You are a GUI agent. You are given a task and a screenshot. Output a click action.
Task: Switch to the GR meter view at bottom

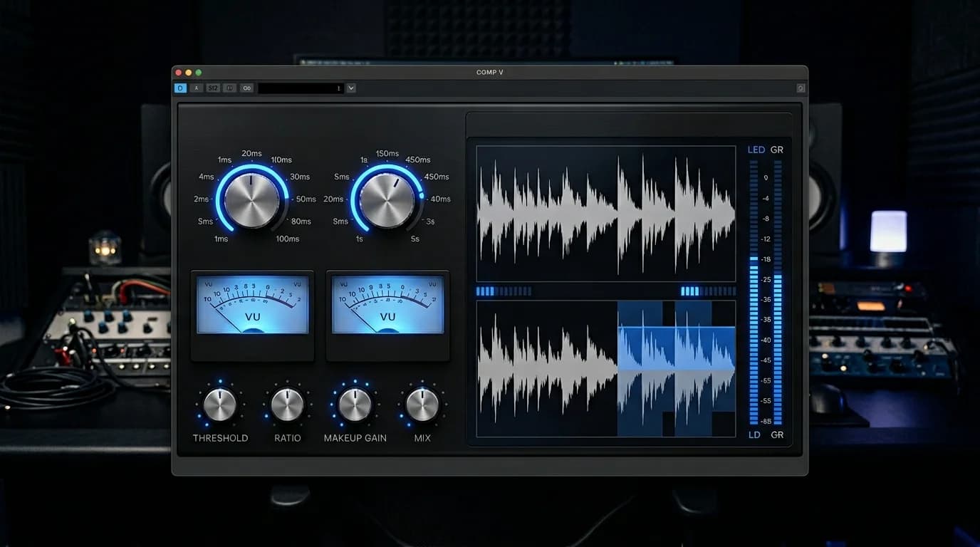tap(776, 434)
